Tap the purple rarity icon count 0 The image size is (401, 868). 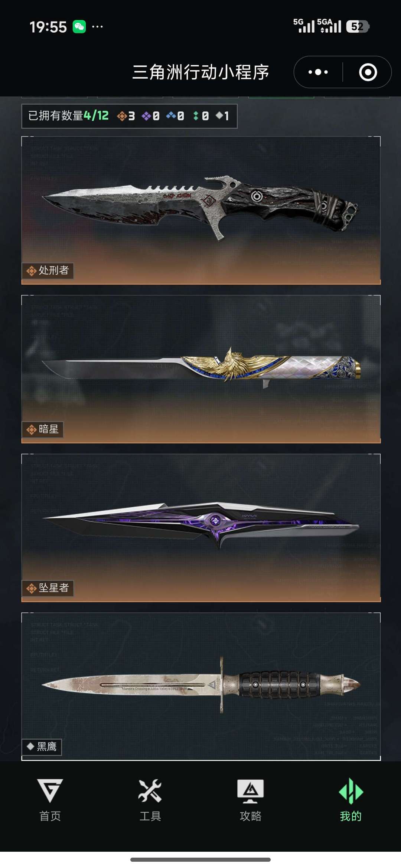pyautogui.click(x=150, y=116)
